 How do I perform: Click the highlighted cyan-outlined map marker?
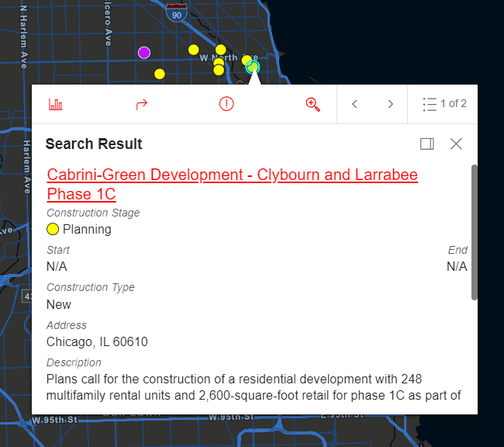click(252, 68)
